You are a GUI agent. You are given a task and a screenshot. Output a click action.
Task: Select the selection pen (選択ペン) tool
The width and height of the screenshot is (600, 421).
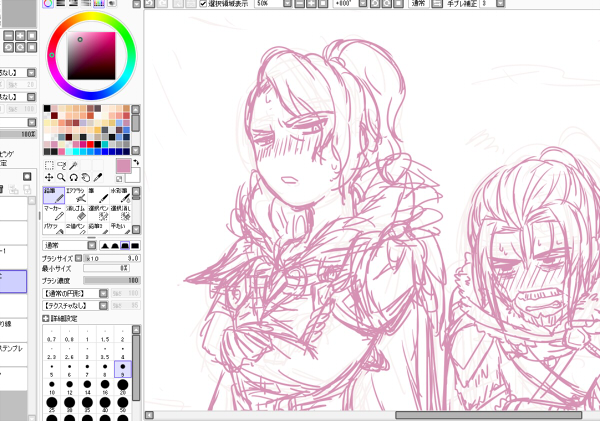click(98, 213)
